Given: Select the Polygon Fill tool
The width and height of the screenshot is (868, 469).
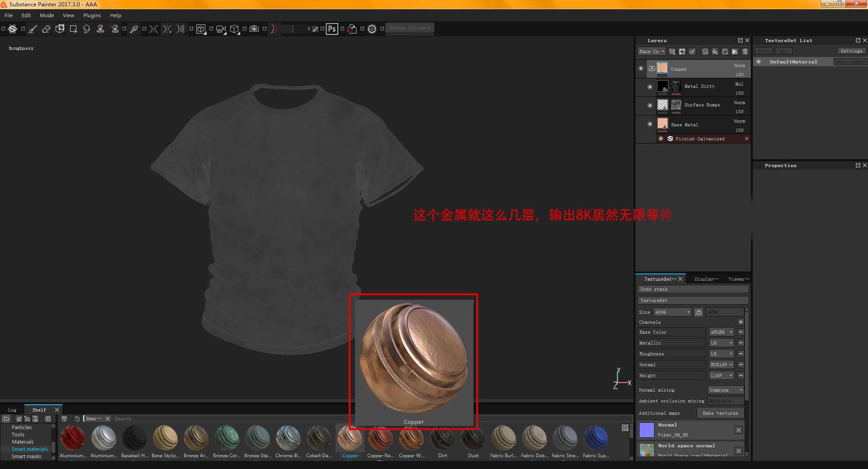Looking at the screenshot, I should 73,29.
